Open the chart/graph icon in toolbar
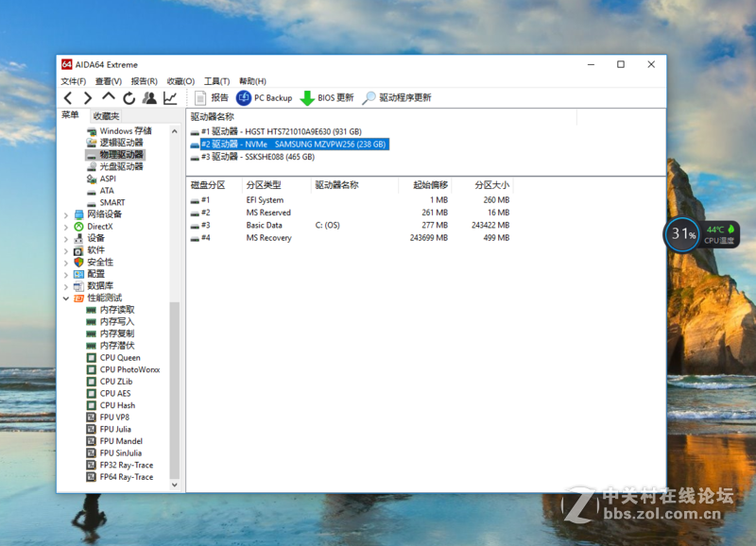Viewport: 756px width, 546px height. pos(170,96)
